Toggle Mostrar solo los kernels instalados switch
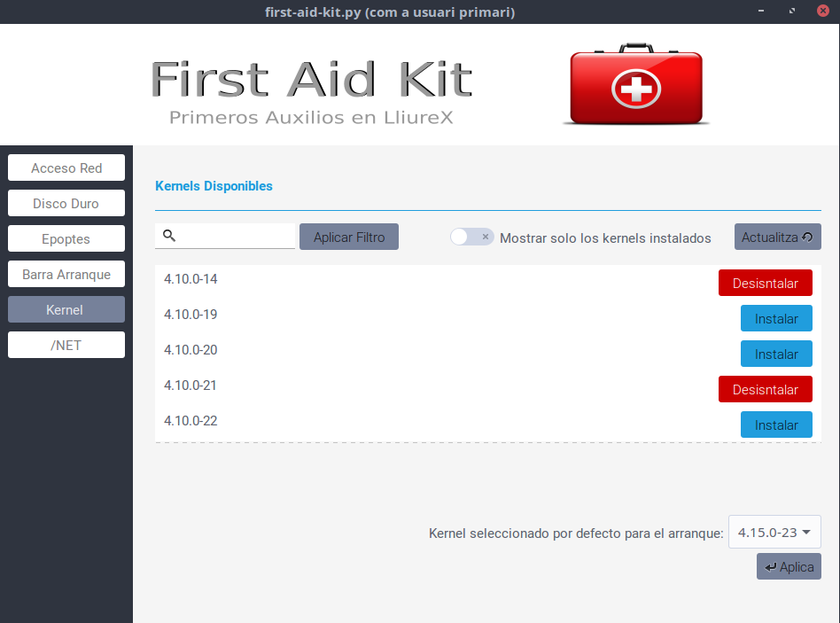This screenshot has width=840, height=623. (x=471, y=237)
